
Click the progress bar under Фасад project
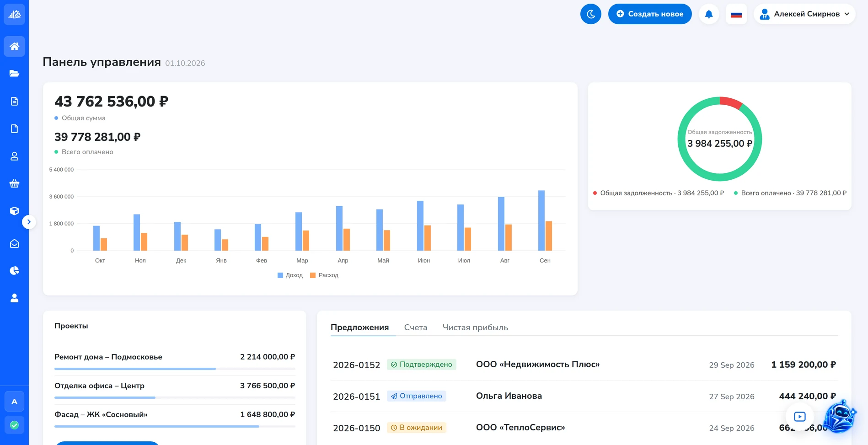[x=175, y=426]
